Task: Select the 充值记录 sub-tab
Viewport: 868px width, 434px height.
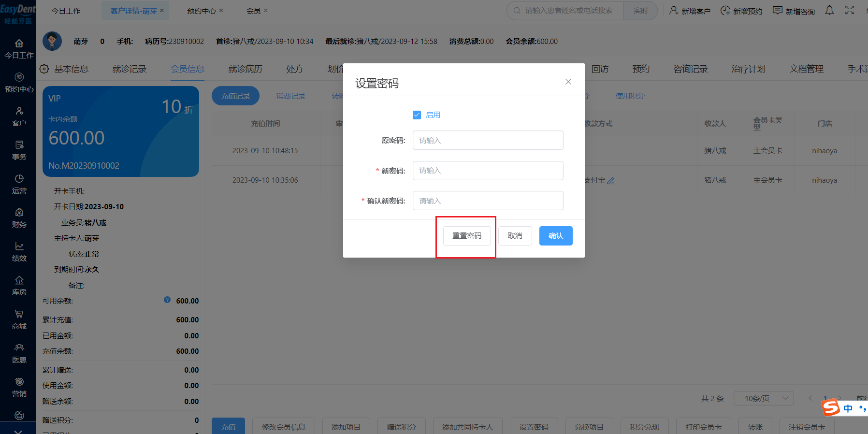Action: [235, 96]
